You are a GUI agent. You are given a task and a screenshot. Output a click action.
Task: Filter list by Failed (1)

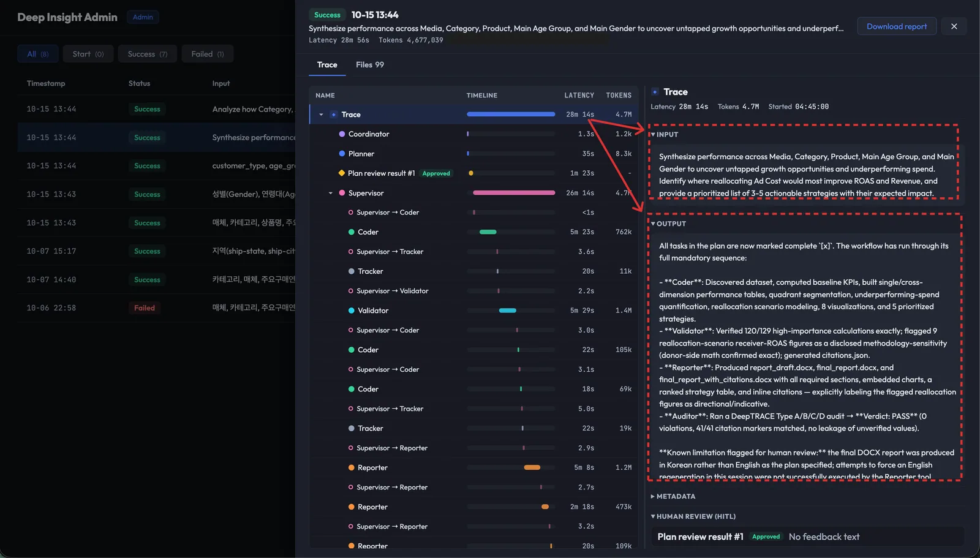pyautogui.click(x=208, y=54)
